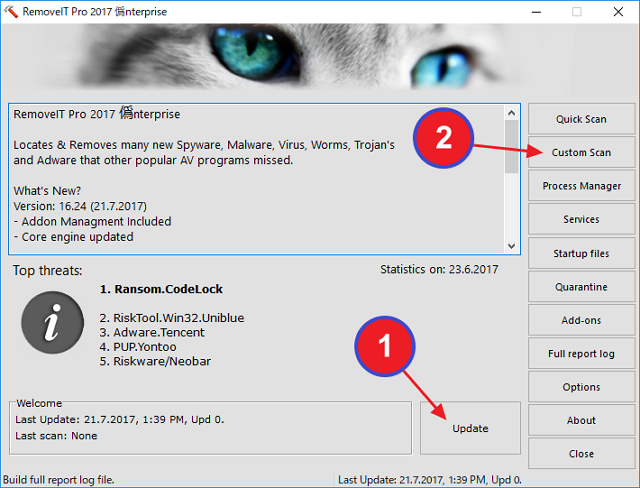The image size is (640, 488).
Task: Maximize the RemoveIT Pro window
Action: coord(577,12)
